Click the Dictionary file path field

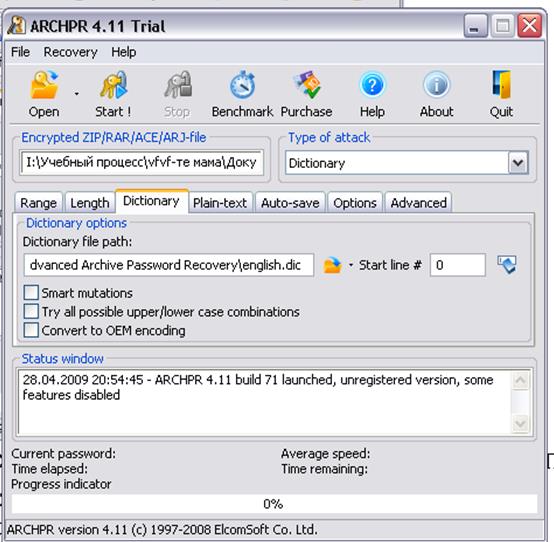(x=169, y=265)
